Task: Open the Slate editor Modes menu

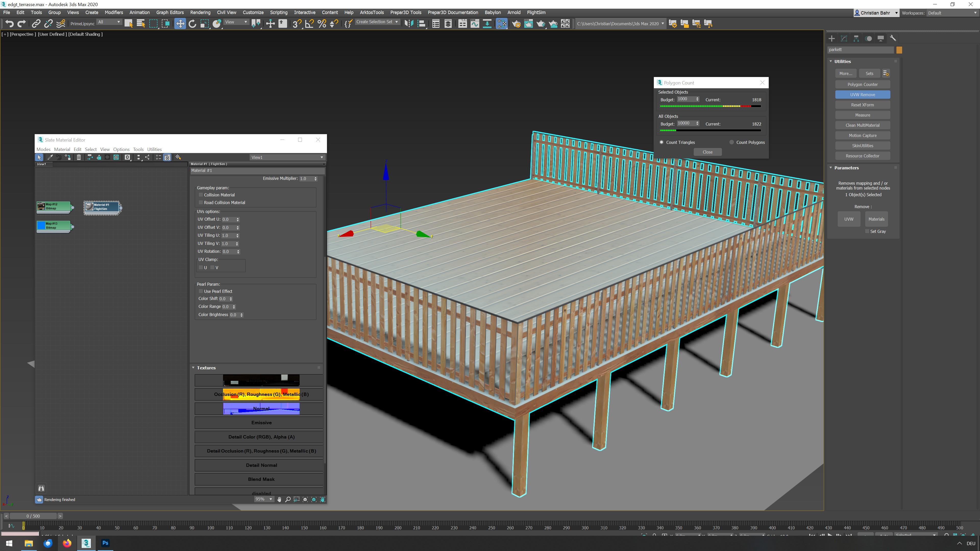Action: point(43,149)
